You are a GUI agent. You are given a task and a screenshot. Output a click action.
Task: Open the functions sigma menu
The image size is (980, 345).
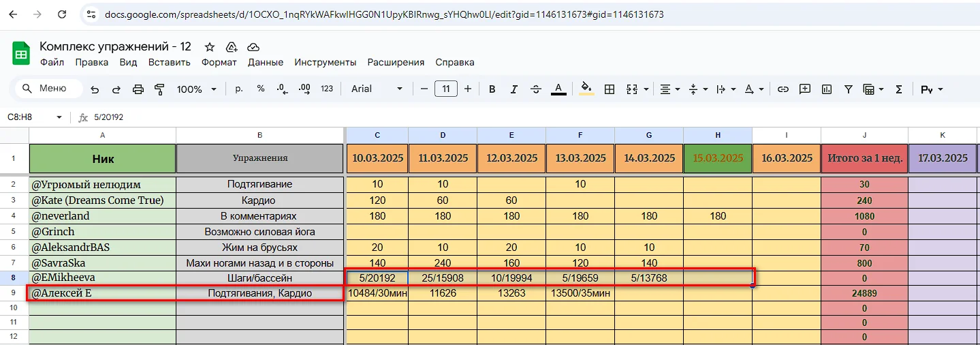[898, 89]
